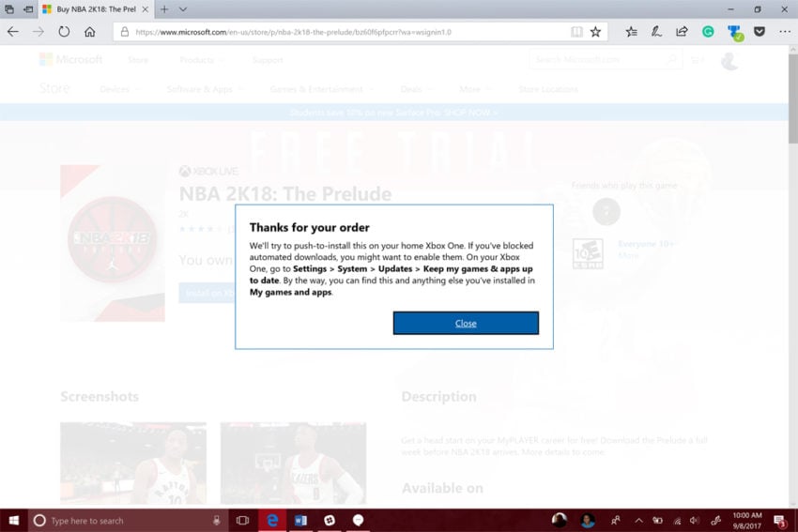Viewport: 798px width, 532px height.
Task: Open the first gameplay screenshot thumbnail
Action: [x=133, y=463]
